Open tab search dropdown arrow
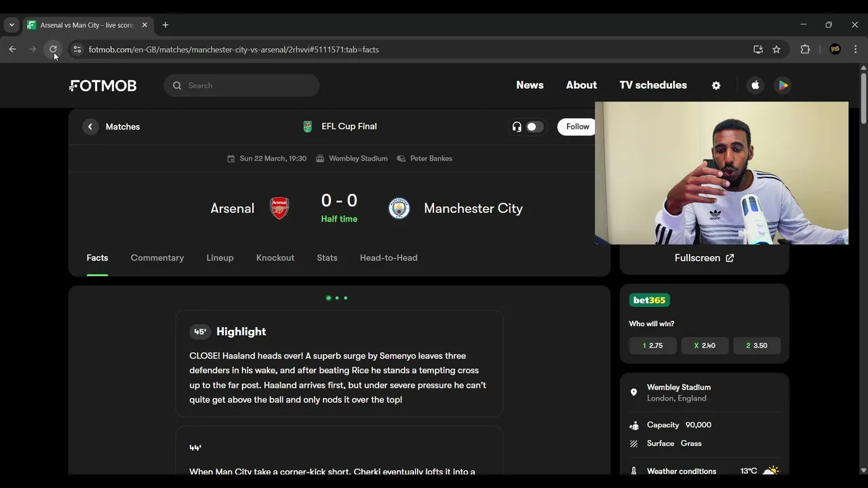The height and width of the screenshot is (488, 868). point(12,25)
